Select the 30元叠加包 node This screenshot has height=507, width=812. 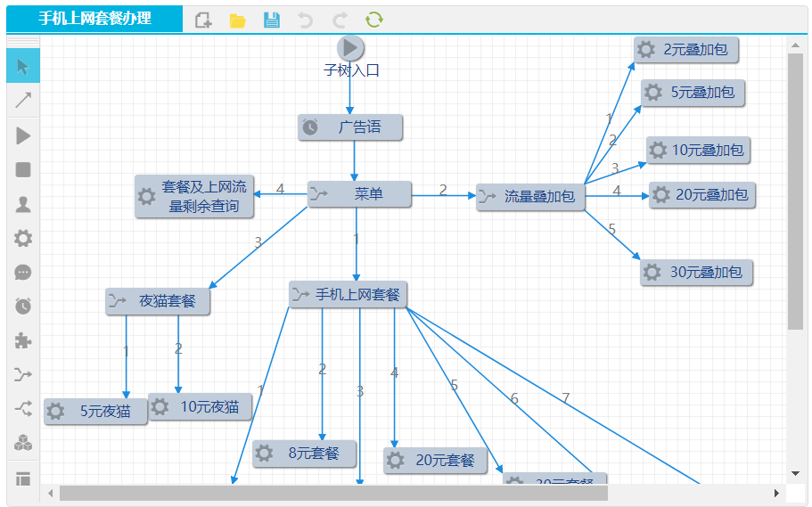click(696, 273)
